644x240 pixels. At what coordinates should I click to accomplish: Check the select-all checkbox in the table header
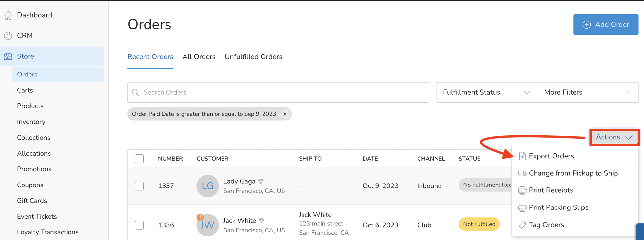pyautogui.click(x=139, y=159)
